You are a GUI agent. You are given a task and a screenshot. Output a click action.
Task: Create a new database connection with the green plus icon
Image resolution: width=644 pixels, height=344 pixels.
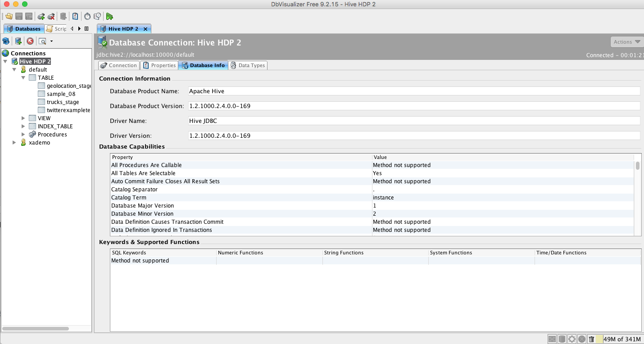tap(41, 17)
